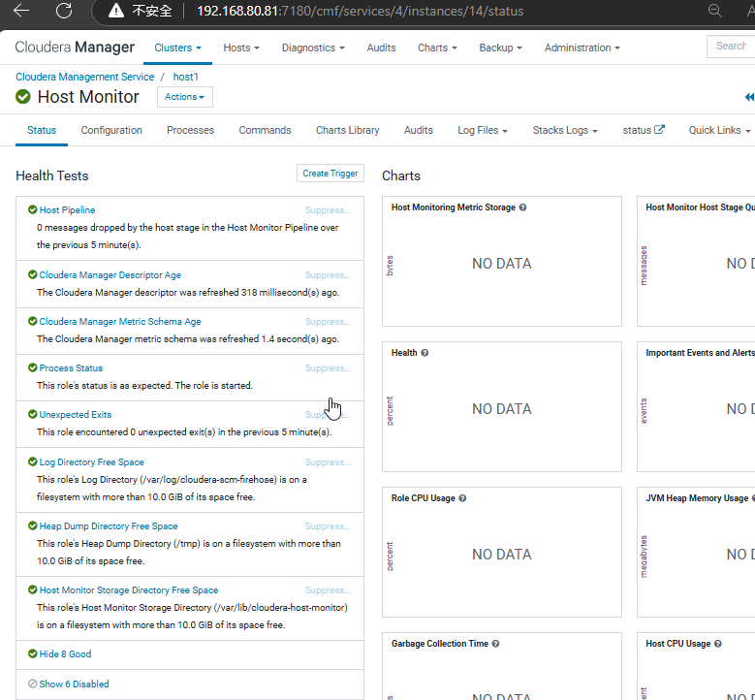Open Unexpected Exits health test link
This screenshot has height=700, width=755.
coord(76,415)
